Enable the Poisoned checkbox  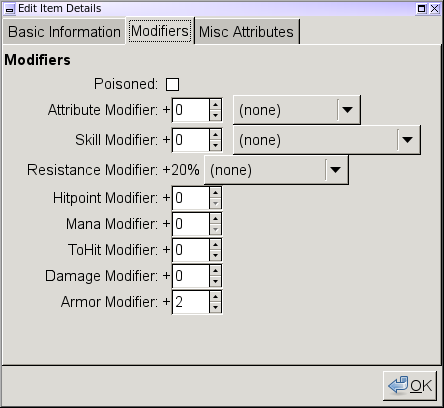point(172,84)
